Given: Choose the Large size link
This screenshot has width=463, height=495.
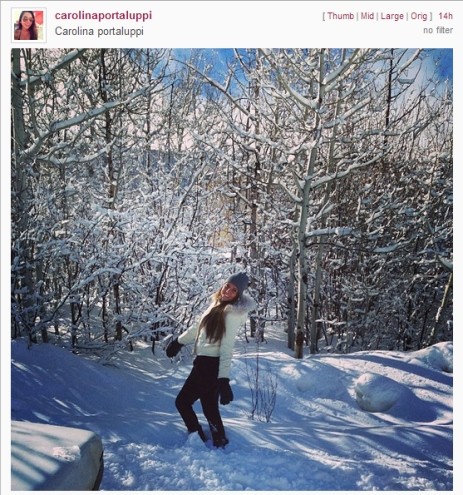Looking at the screenshot, I should 392,16.
